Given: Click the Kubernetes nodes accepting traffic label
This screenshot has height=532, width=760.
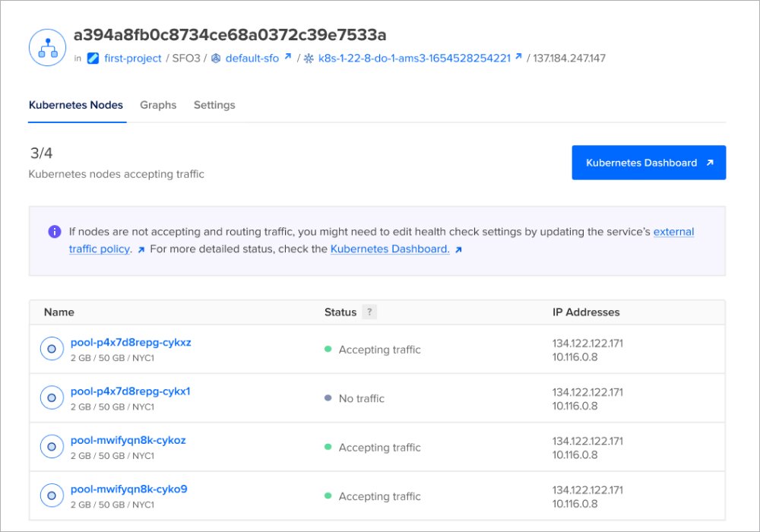Looking at the screenshot, I should (116, 174).
